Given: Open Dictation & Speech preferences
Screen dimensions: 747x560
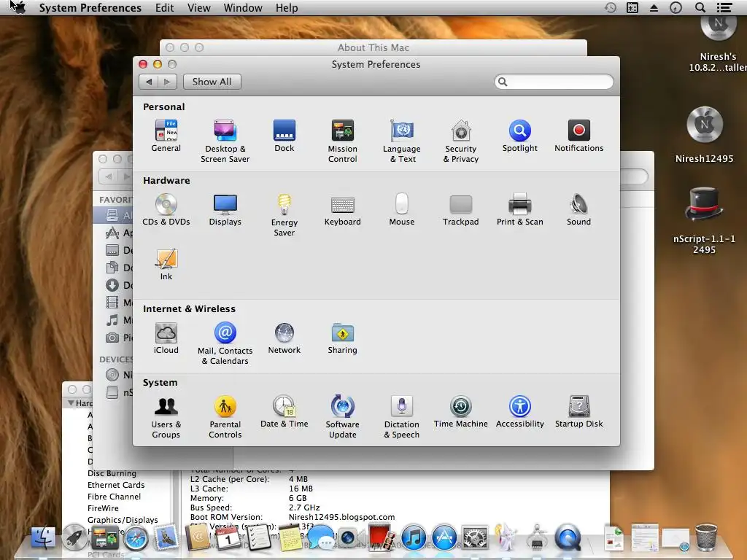Looking at the screenshot, I should (402, 416).
